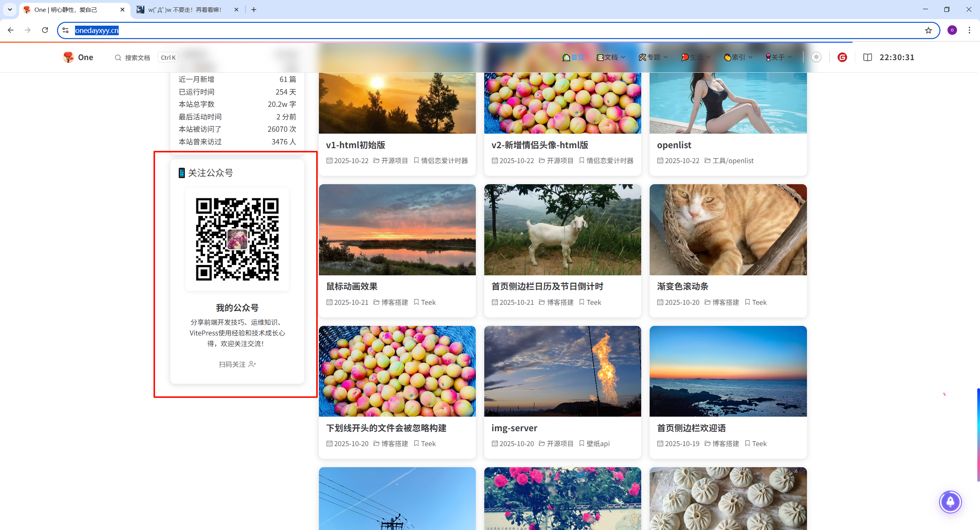980x530 pixels.
Task: Open the Chrome three-dot menu
Action: [x=969, y=30]
